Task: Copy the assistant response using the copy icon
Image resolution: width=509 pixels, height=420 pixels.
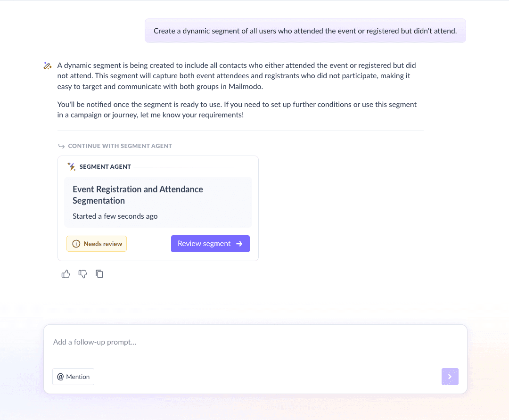Action: [99, 273]
